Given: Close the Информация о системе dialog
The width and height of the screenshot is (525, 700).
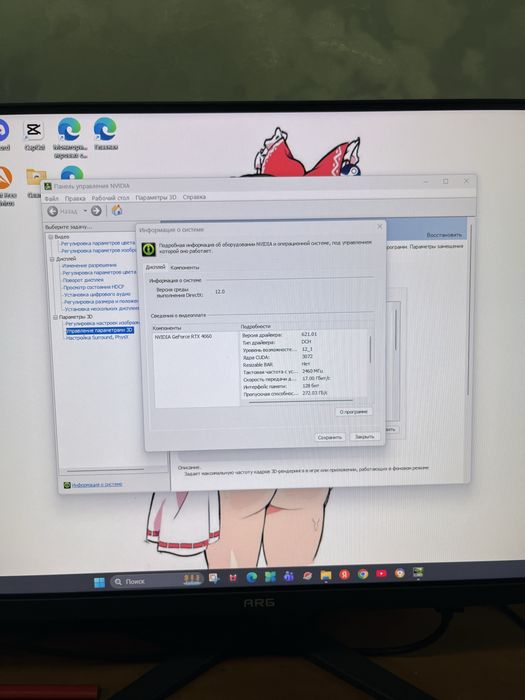Looking at the screenshot, I should coord(380,227).
